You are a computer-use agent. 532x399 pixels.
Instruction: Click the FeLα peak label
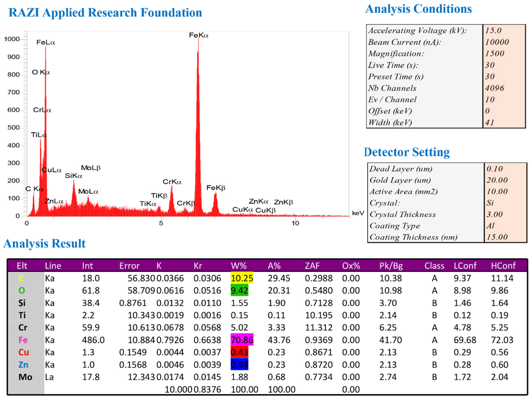point(46,42)
